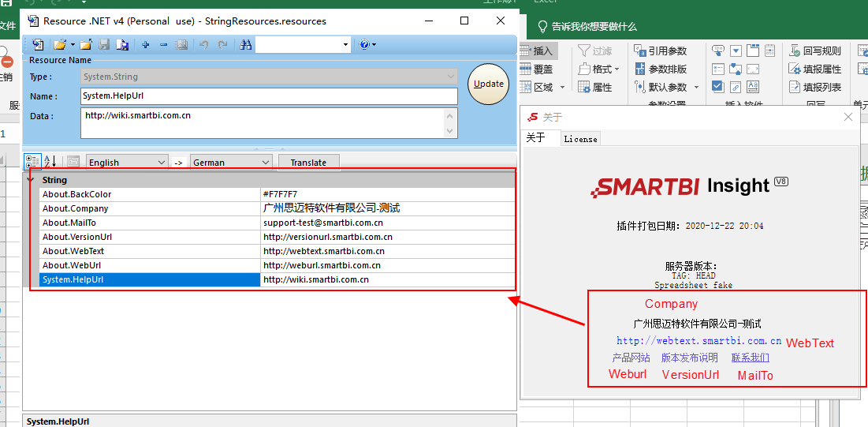The height and width of the screenshot is (427, 868).
Task: Collapse the String category in the grid
Action: tap(31, 180)
